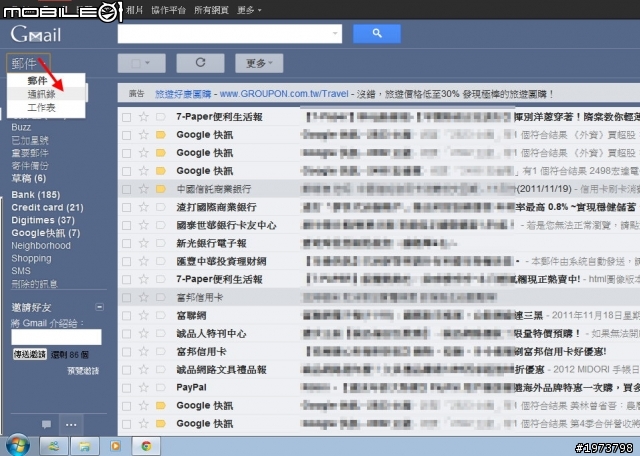The height and width of the screenshot is (456, 640).
Task: Tick checkbox for PayPal email
Action: pos(127,387)
